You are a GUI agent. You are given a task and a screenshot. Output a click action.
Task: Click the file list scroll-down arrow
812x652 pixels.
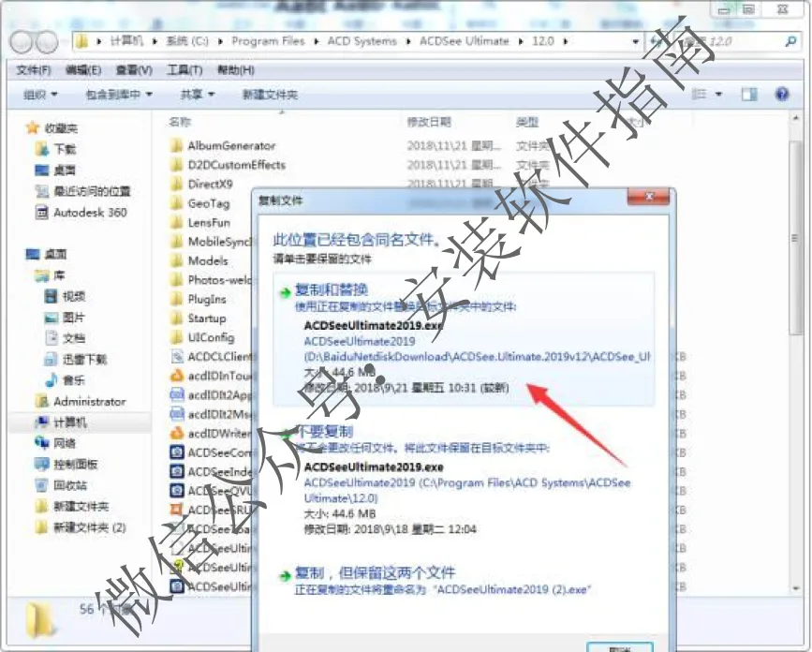coord(795,588)
